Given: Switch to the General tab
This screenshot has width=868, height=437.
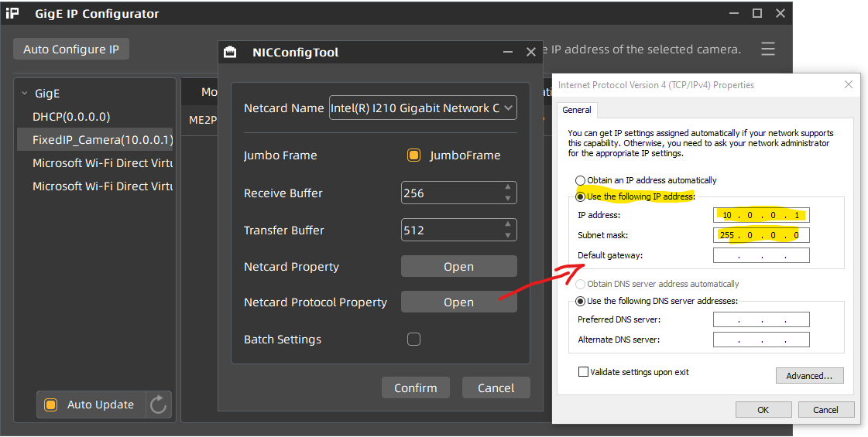Looking at the screenshot, I should coord(577,110).
